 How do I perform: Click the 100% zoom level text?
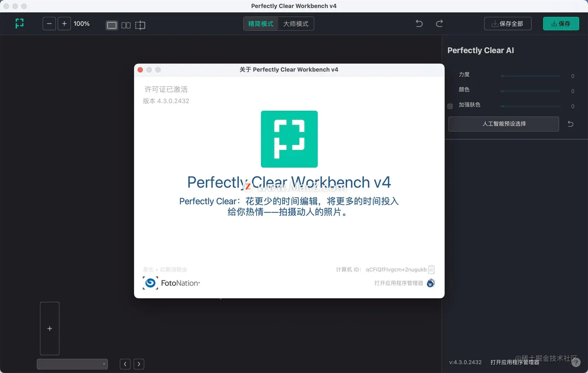tap(82, 24)
